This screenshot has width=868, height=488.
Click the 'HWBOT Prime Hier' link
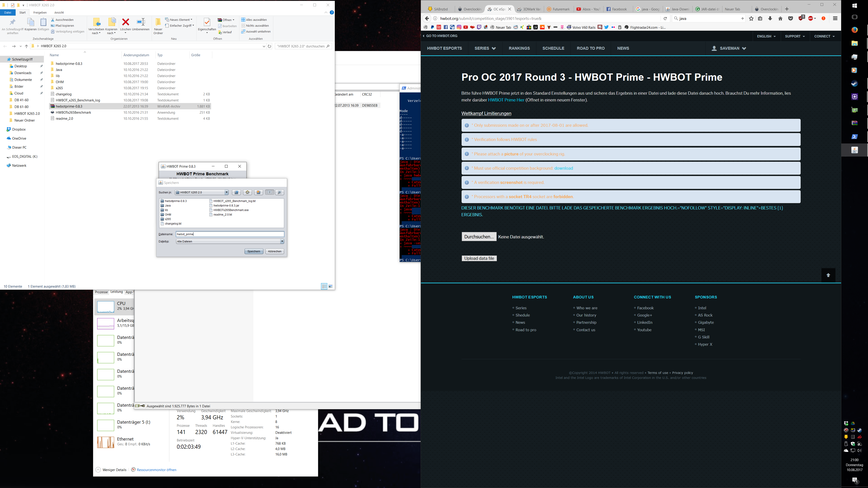click(506, 100)
